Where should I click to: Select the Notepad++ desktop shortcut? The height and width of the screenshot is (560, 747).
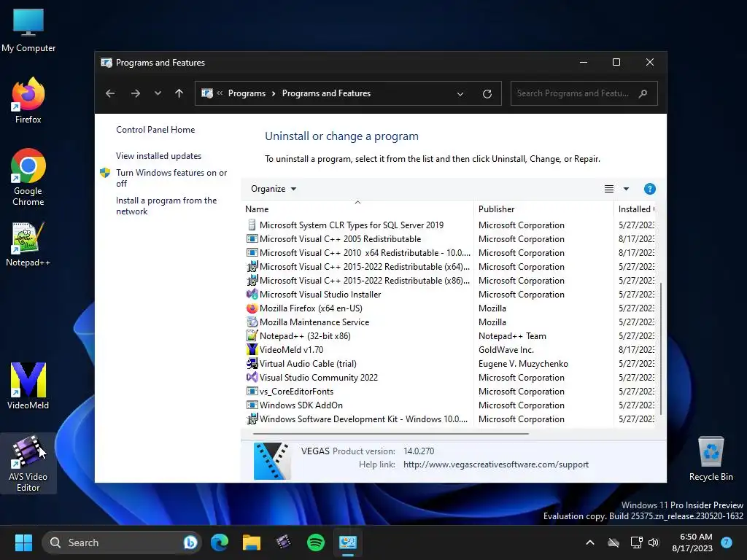point(28,244)
